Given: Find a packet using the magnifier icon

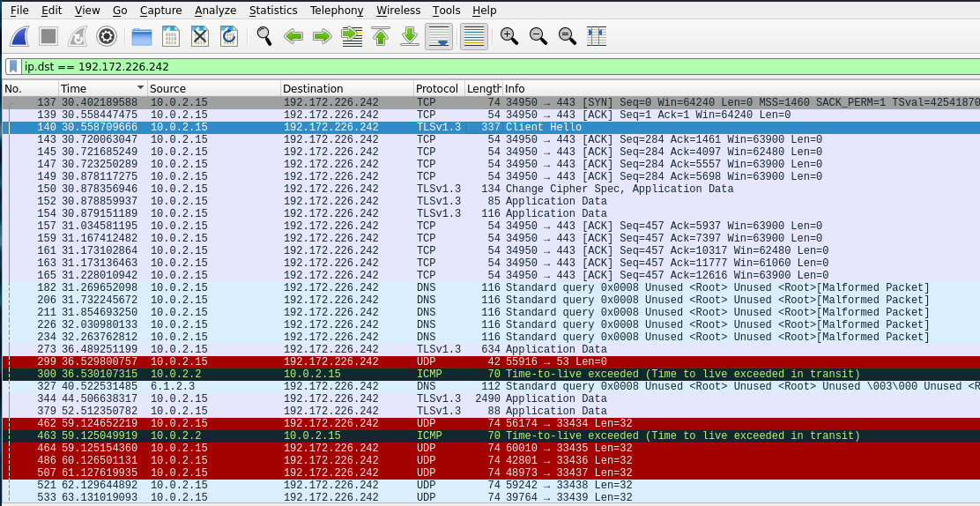Looking at the screenshot, I should [x=264, y=37].
